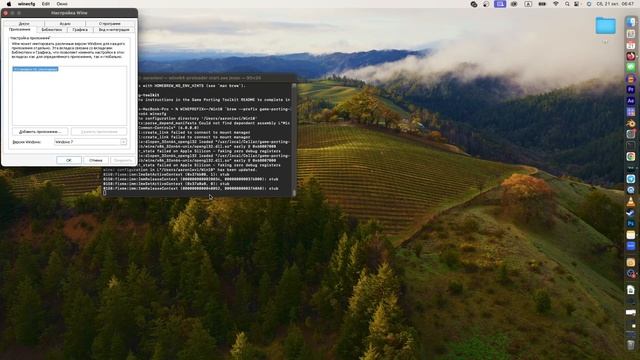Open the winecfg application menu
This screenshot has width=640, height=360.
pos(27,4)
